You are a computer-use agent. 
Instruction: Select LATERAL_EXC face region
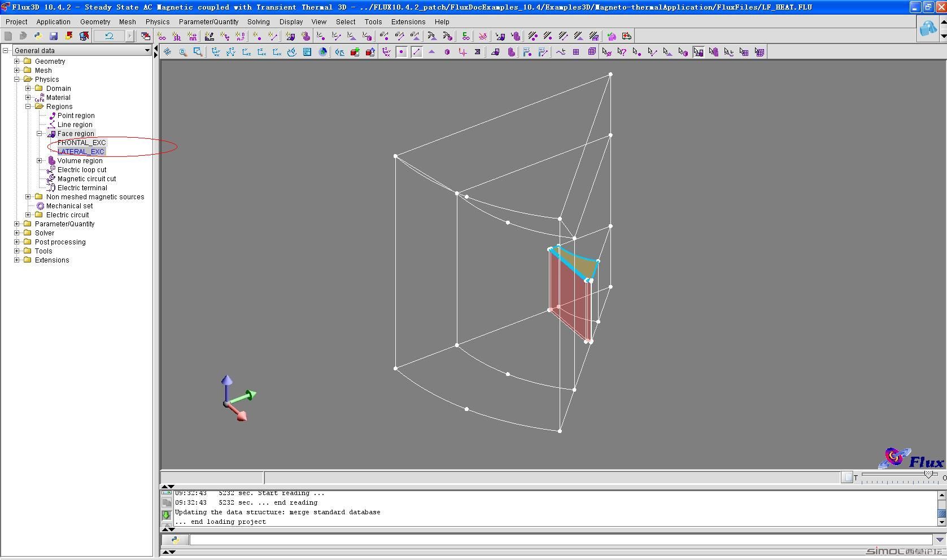point(81,152)
